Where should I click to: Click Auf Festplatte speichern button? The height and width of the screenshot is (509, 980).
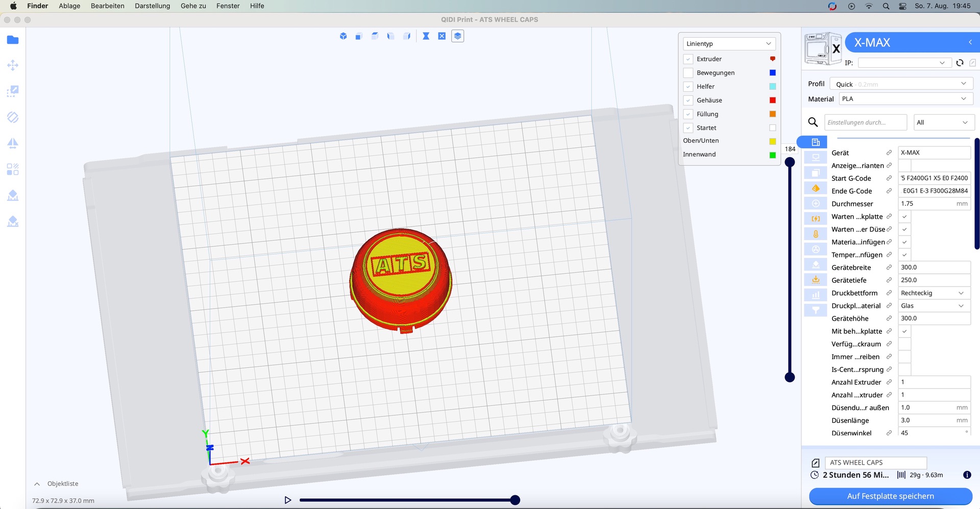point(890,496)
